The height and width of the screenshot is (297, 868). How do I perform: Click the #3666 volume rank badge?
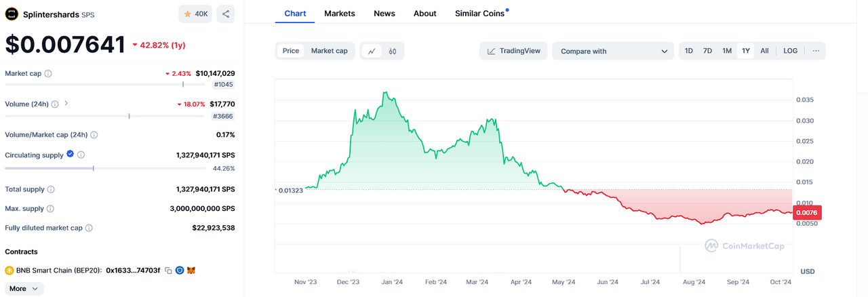(223, 116)
